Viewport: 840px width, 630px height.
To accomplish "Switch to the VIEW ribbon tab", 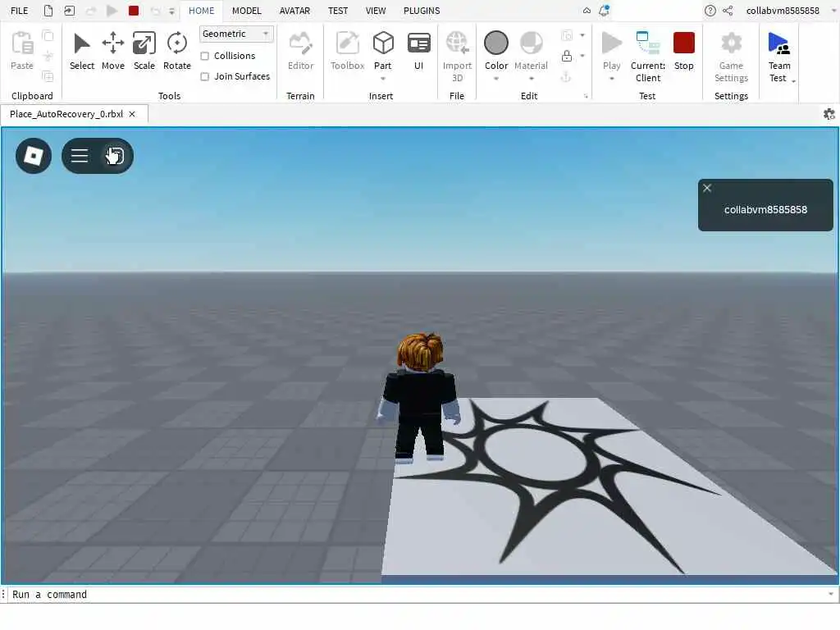I will coord(376,11).
